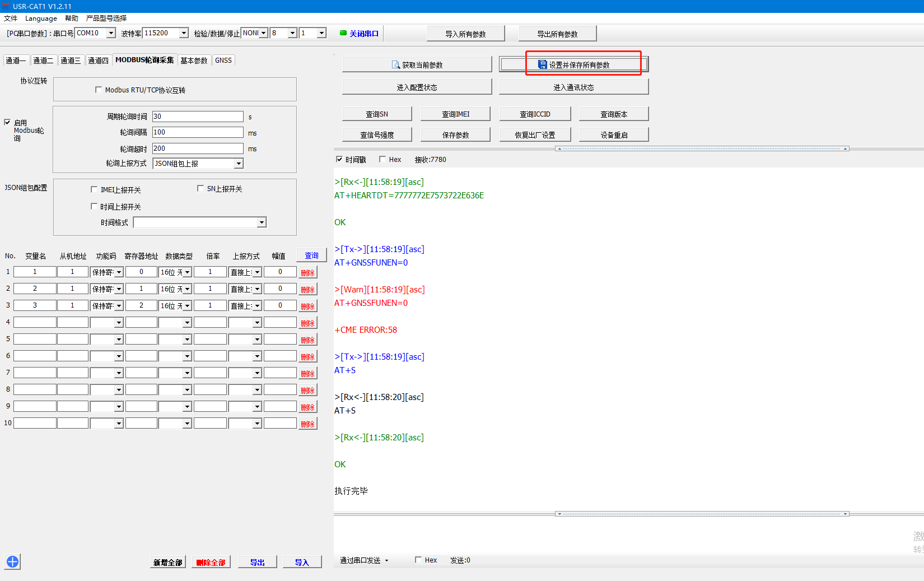Image resolution: width=924 pixels, height=581 pixels.
Task: Expand the 轮询上报方式 JSON组包上报 dropdown
Action: pos(239,164)
